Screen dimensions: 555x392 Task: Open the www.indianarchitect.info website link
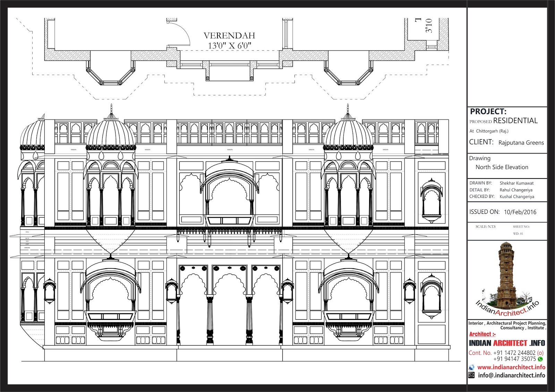pos(511,367)
